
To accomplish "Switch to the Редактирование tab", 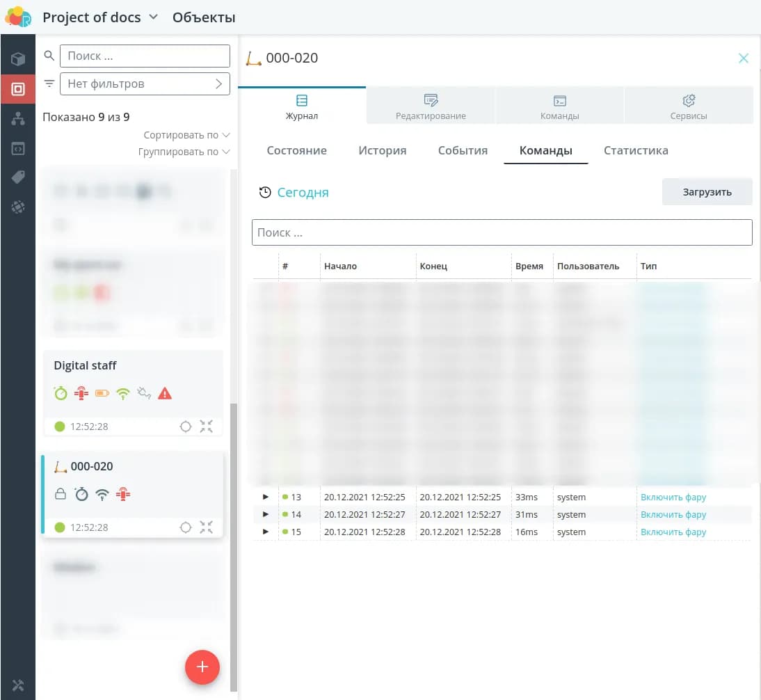I will tap(431, 107).
